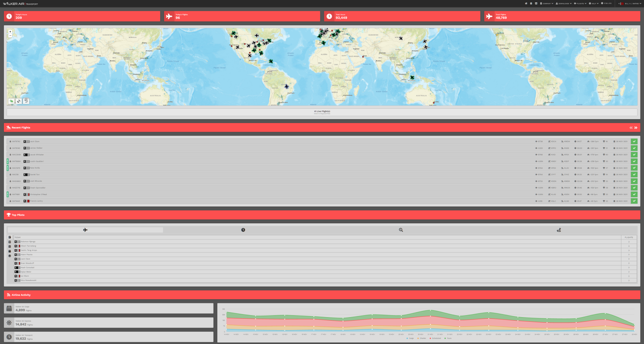This screenshot has width=644, height=344.
Task: Select the aircraft icon over the Caribbean
Action: click(x=271, y=61)
